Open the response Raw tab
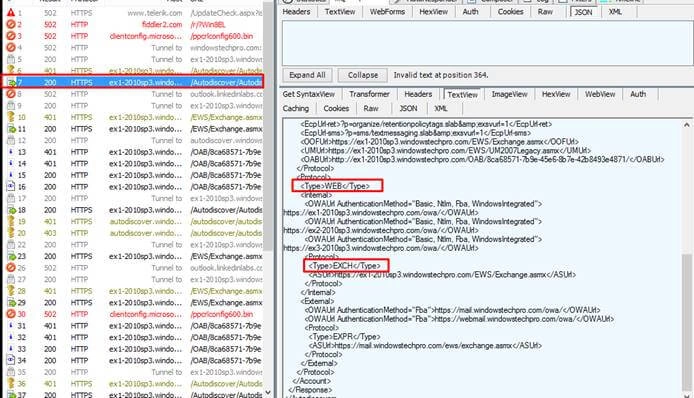This screenshot has height=398, width=694. 371,108
